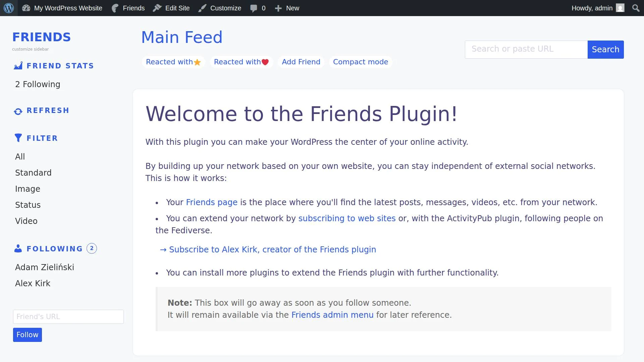This screenshot has height=362, width=644.
Task: Focus the Friend's URL input field
Action: pyautogui.click(x=68, y=317)
